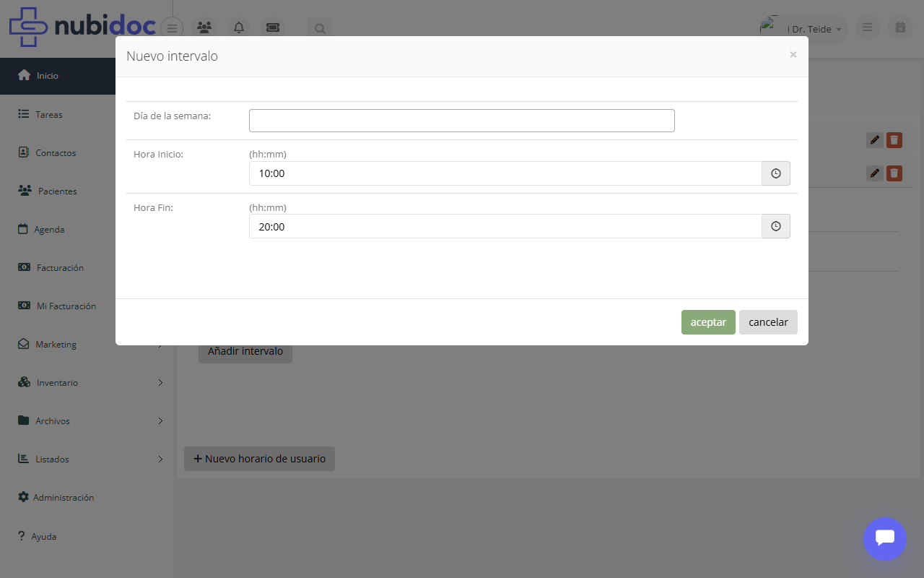
Task: Open the notifications bell
Action: point(239,27)
